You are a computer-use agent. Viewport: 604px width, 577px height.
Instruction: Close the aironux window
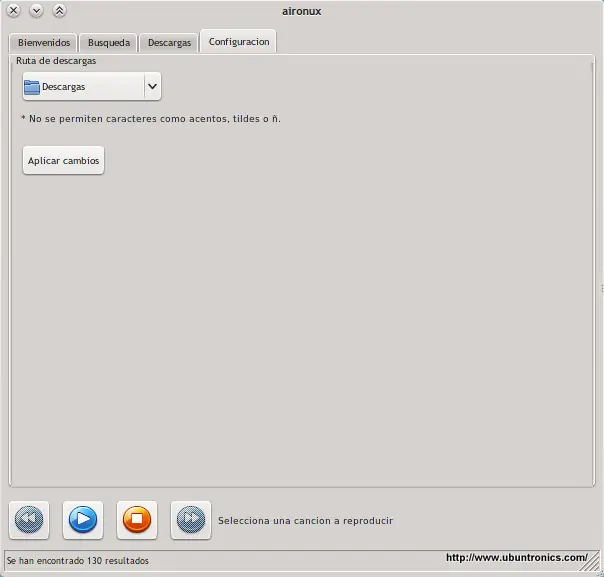coord(13,10)
